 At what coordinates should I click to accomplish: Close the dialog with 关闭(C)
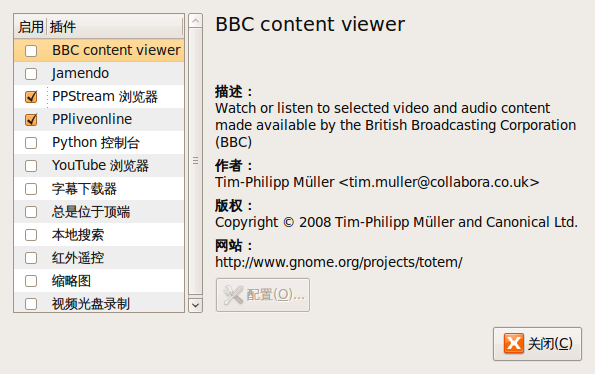coord(537,344)
